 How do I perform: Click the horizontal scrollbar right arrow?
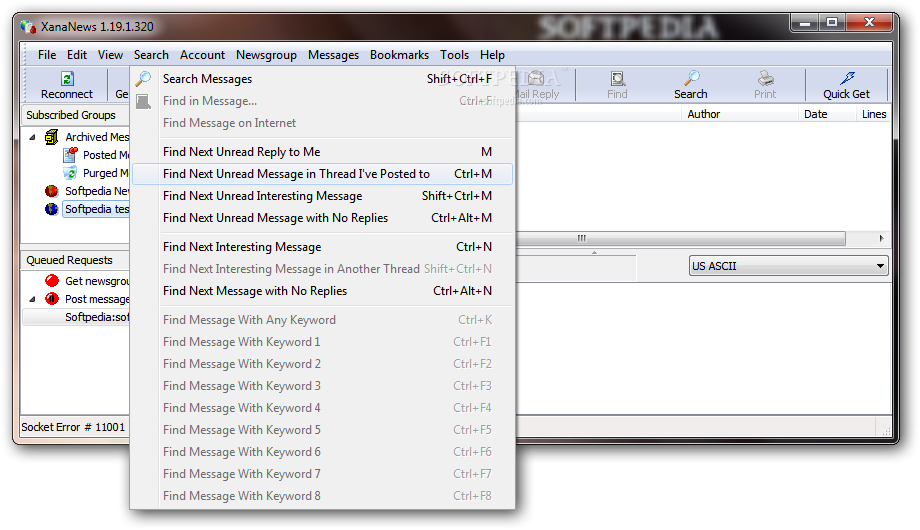[881, 238]
